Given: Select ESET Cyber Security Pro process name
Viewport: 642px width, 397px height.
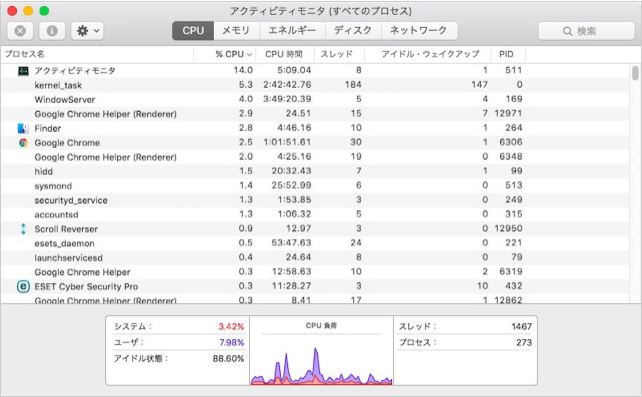Looking at the screenshot, I should (86, 286).
